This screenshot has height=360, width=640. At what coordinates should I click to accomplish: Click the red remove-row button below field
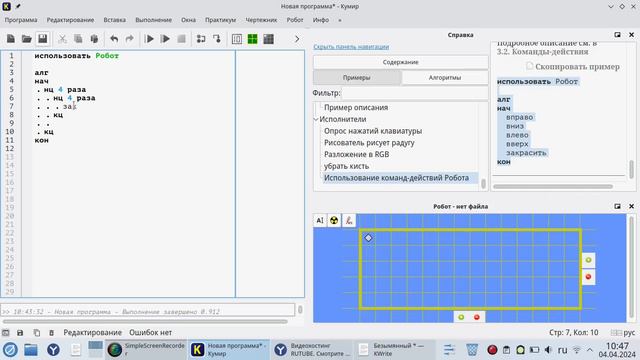[476, 317]
